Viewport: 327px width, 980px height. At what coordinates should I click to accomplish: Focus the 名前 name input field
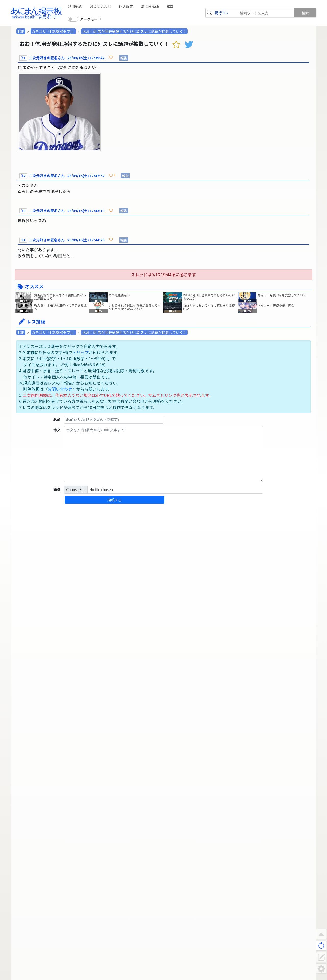114,420
